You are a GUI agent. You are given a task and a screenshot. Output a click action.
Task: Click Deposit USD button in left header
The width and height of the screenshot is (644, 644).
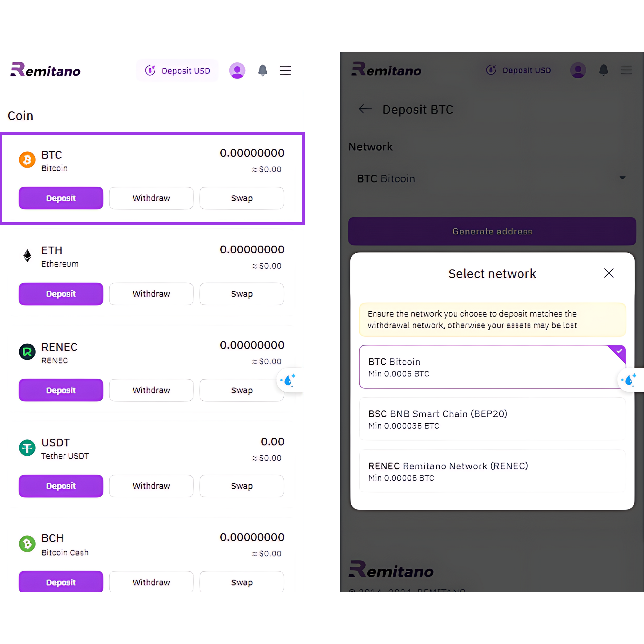[177, 70]
